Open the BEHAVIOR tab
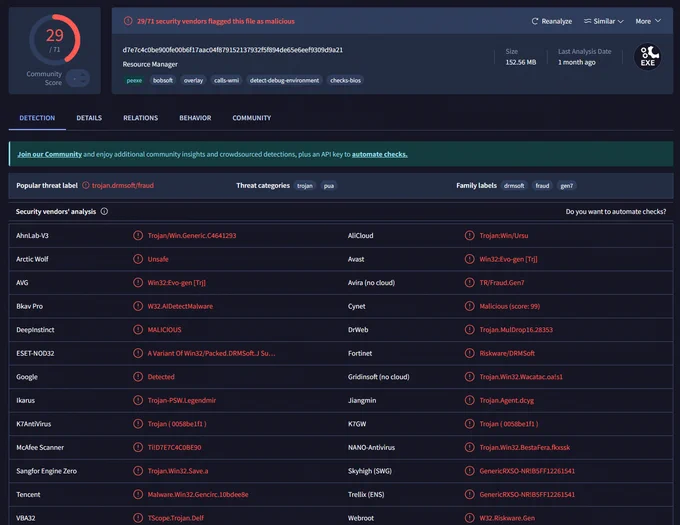 pos(195,118)
